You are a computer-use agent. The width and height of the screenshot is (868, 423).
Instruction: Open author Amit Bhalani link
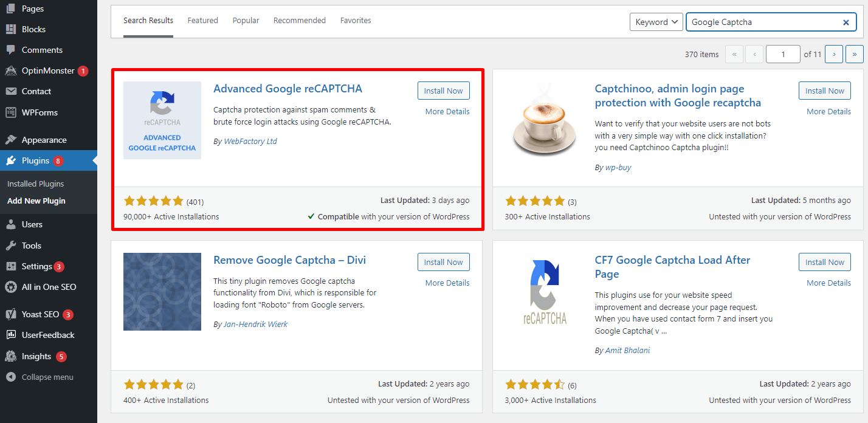point(627,350)
